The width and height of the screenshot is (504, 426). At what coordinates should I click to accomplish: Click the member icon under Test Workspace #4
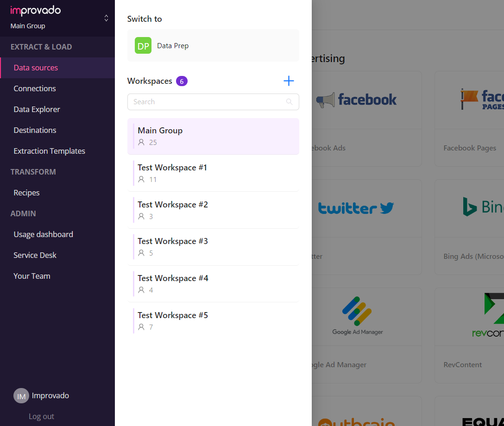pyautogui.click(x=141, y=290)
